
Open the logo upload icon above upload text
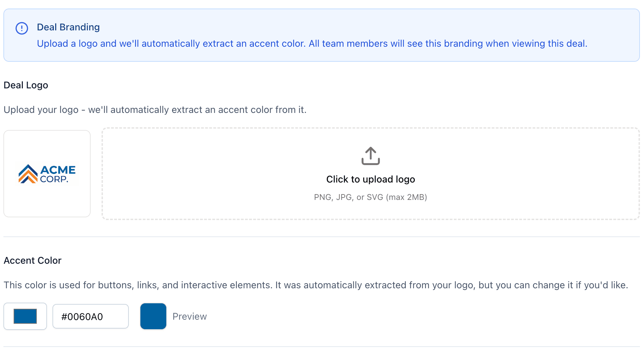pyautogui.click(x=370, y=156)
